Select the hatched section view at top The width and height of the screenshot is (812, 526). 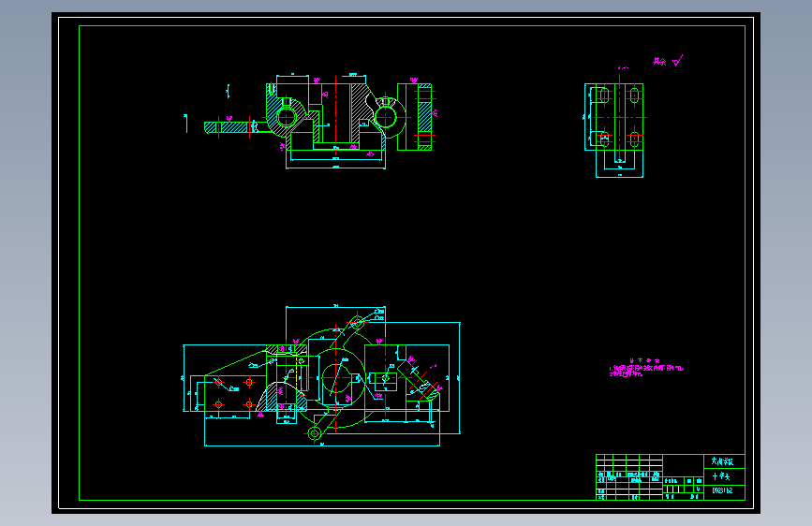tap(321, 121)
